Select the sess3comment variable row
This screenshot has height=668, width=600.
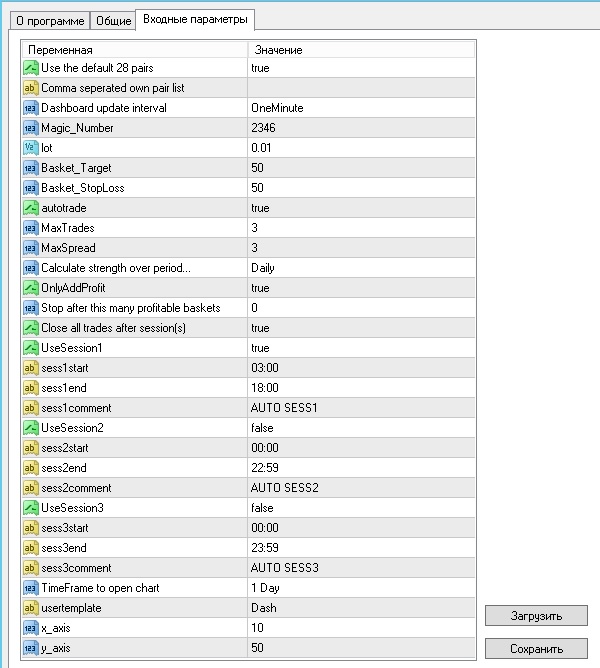click(x=248, y=568)
